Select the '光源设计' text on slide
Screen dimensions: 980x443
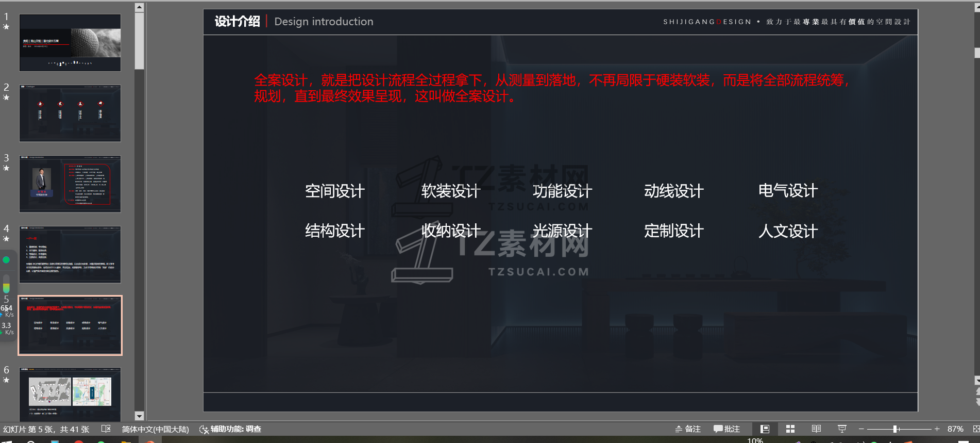(562, 231)
